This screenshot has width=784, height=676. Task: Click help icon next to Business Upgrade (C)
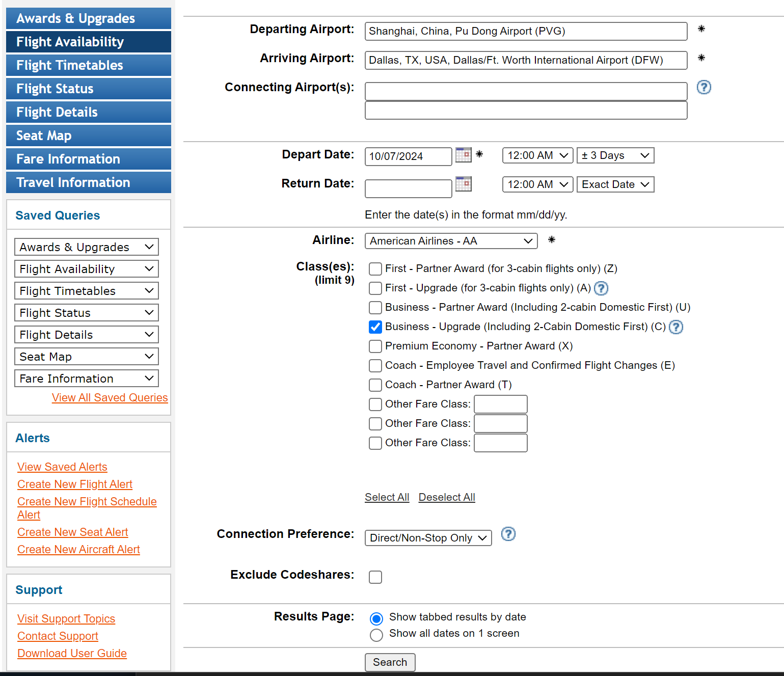(675, 327)
